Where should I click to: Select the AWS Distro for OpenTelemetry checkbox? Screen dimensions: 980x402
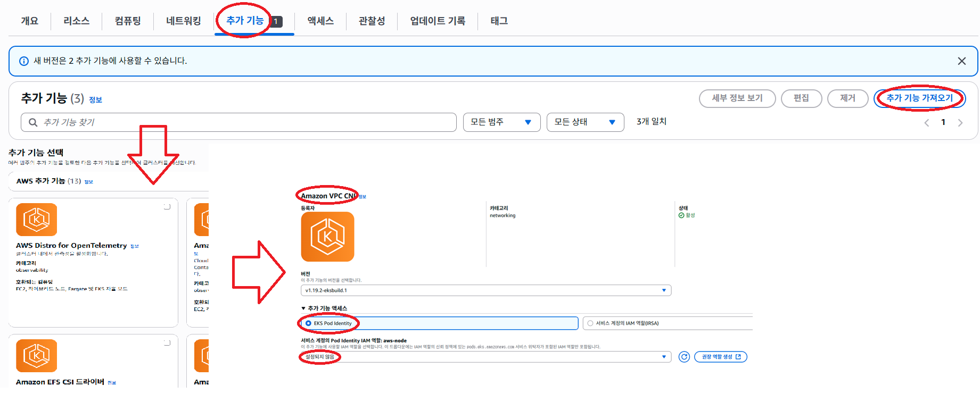tap(167, 206)
